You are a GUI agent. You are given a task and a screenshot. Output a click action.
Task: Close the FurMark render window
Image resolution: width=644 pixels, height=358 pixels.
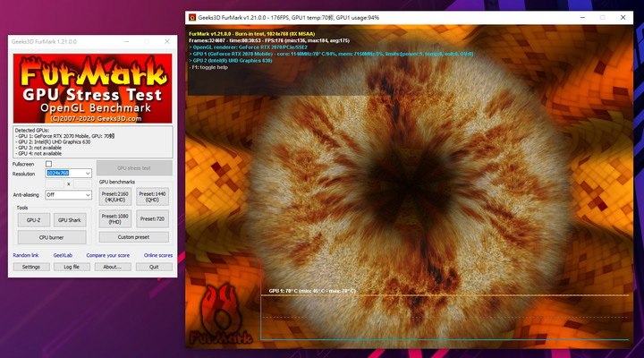(623, 17)
